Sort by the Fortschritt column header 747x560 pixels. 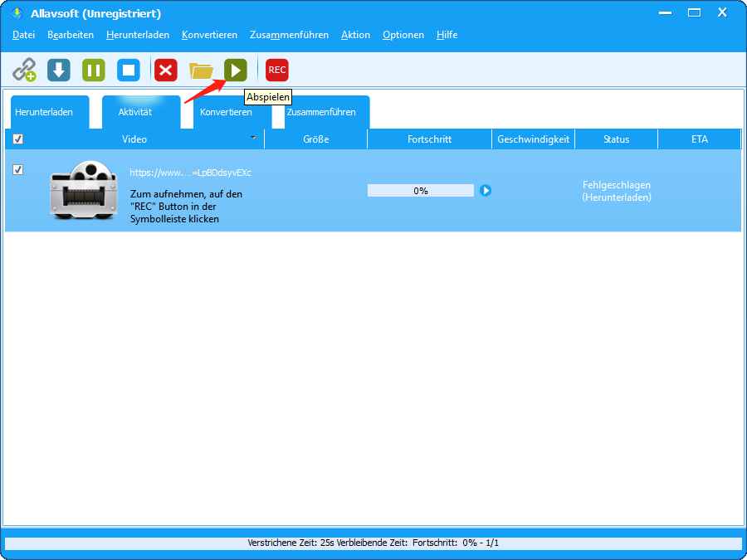(430, 139)
